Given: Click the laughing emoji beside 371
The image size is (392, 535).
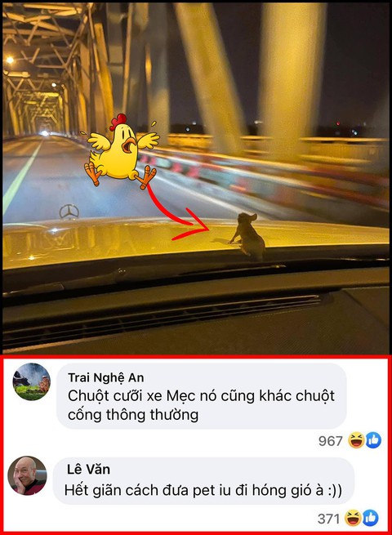Looking at the screenshot, I should click(354, 518).
